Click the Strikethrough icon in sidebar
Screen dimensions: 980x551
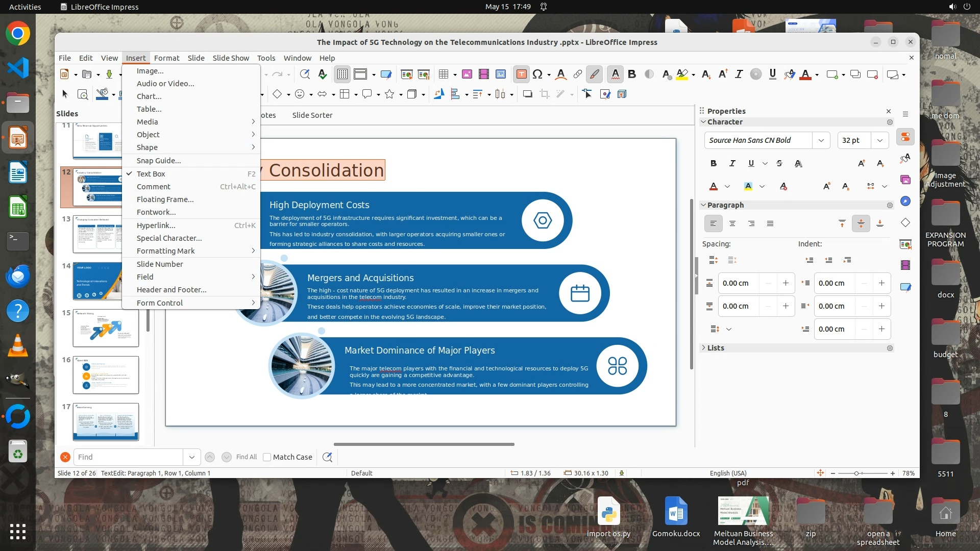click(779, 163)
